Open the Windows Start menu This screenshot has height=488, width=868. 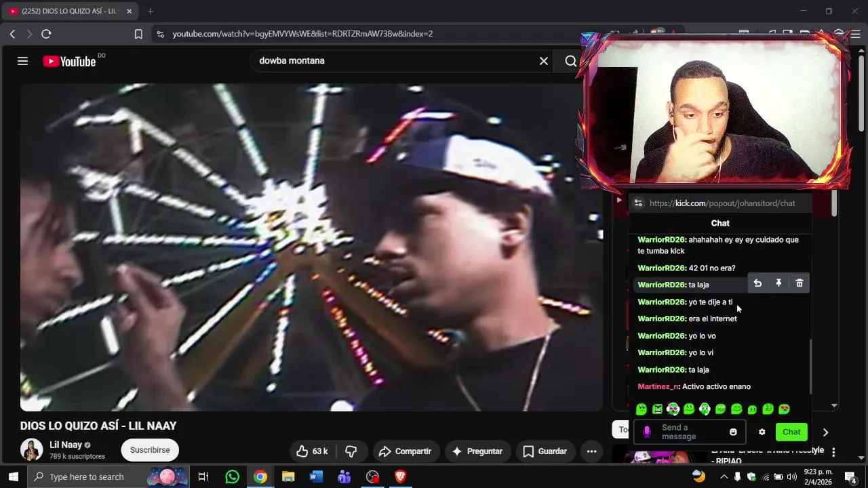pyautogui.click(x=13, y=476)
